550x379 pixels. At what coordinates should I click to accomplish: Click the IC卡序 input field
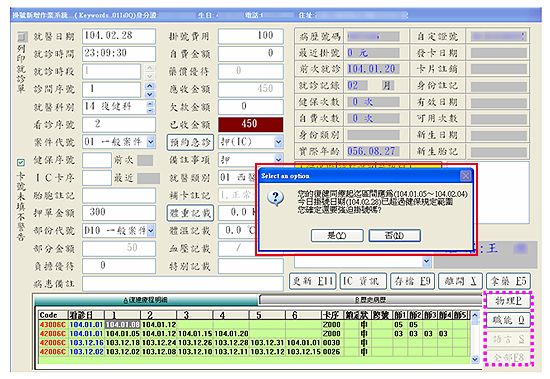(x=97, y=178)
